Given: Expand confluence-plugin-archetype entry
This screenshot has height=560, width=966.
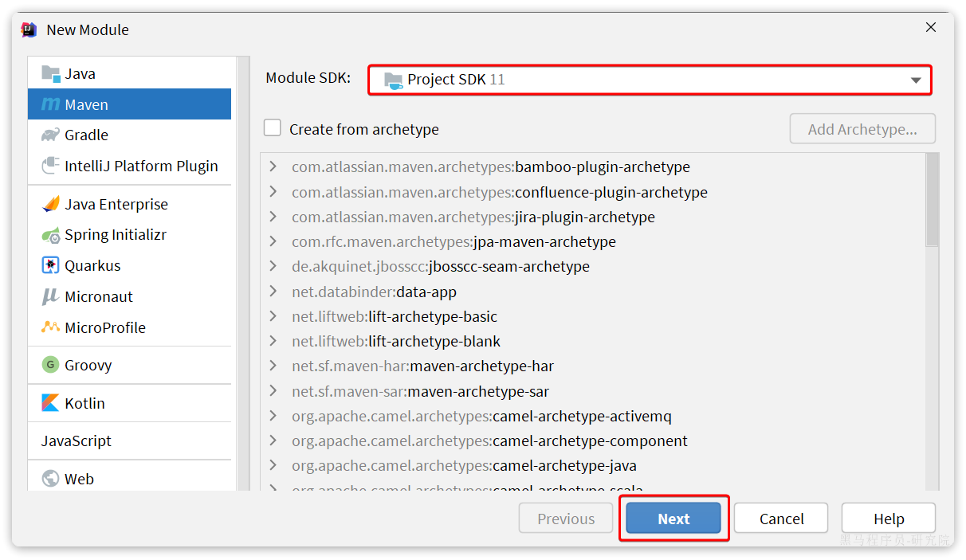Looking at the screenshot, I should tap(273, 192).
